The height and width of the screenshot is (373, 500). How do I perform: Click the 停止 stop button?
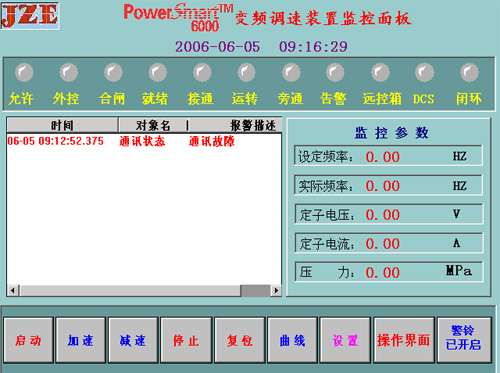tap(186, 340)
